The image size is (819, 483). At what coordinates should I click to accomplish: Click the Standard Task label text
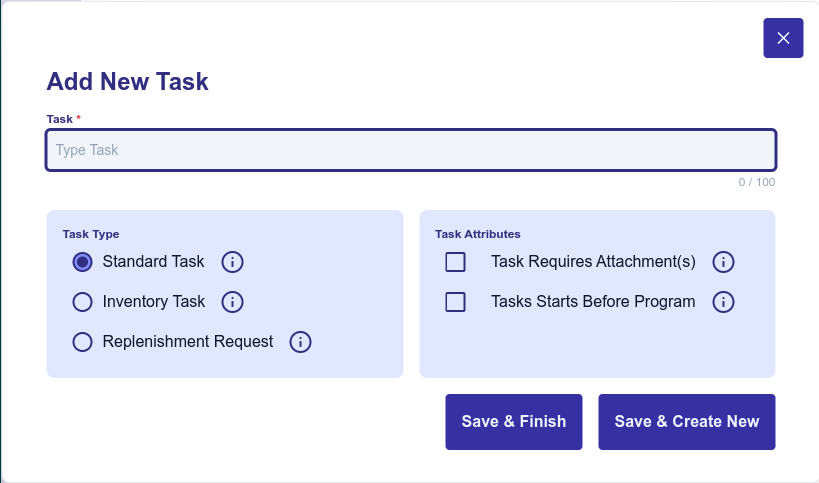(153, 262)
